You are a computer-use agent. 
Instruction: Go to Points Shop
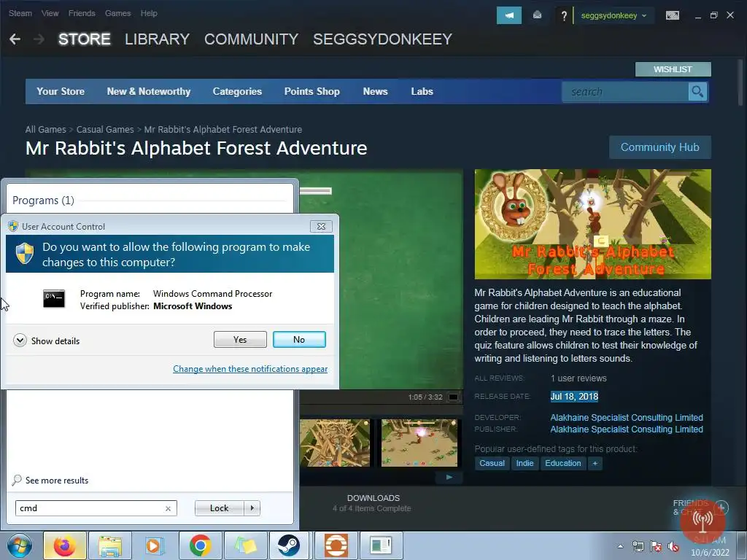(312, 91)
